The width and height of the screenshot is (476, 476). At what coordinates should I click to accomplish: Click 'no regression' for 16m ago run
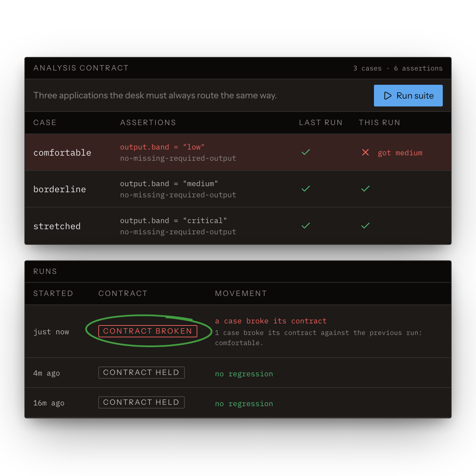click(x=244, y=404)
